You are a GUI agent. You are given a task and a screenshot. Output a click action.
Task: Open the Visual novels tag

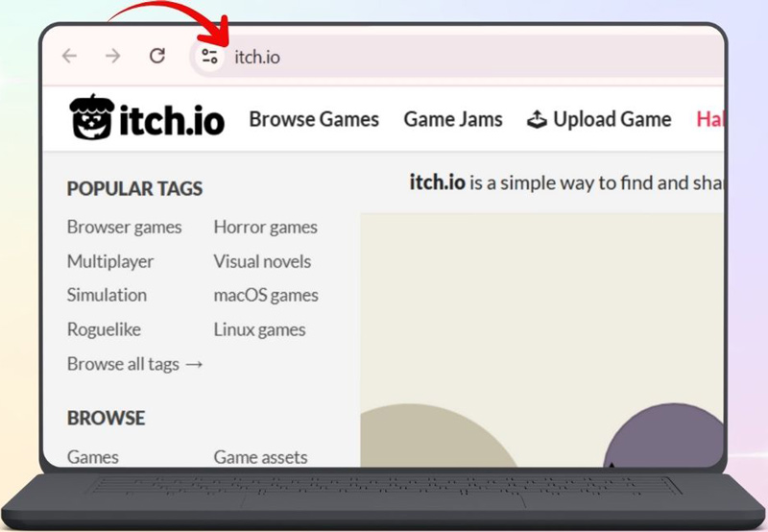pos(262,261)
